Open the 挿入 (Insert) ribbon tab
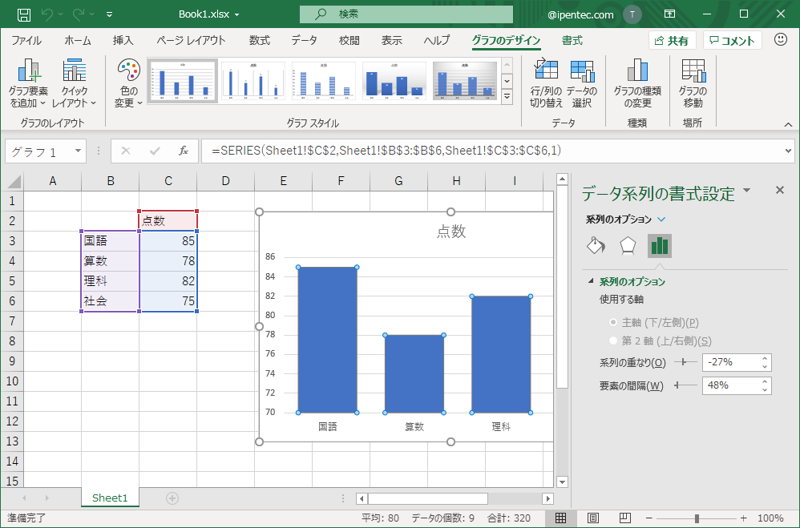Image resolution: width=800 pixels, height=528 pixels. (x=123, y=41)
